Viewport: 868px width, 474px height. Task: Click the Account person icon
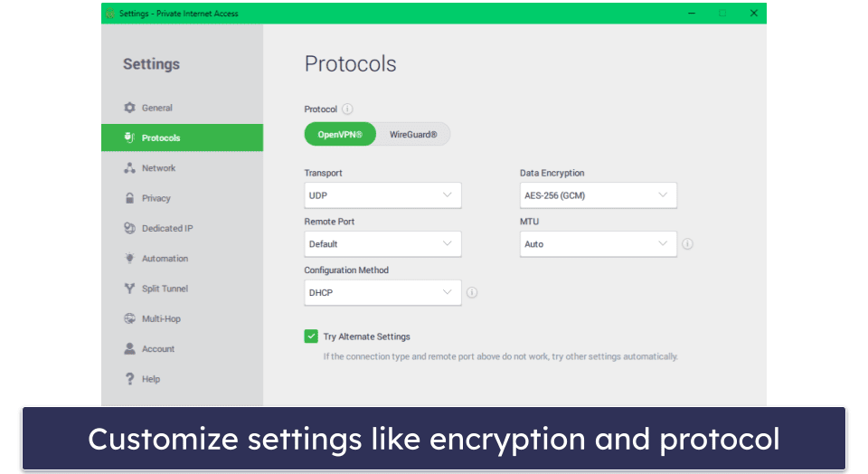129,349
